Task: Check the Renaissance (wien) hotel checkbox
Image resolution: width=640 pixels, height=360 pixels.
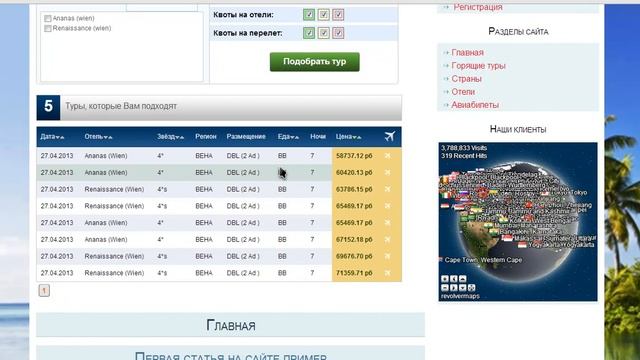Action: [x=48, y=28]
